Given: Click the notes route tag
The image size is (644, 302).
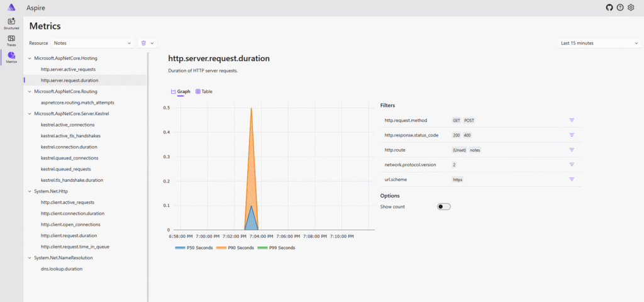Looking at the screenshot, I should [475, 150].
